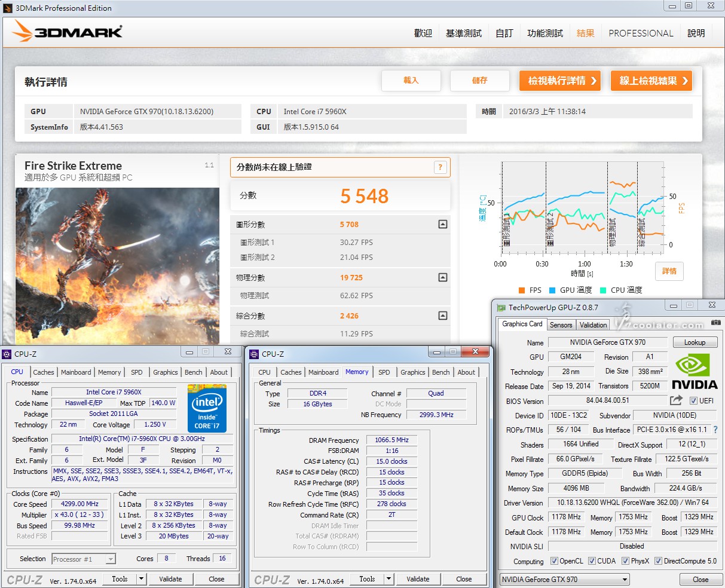Switch to Sensors tab in GPU-Z
Image resolution: width=725 pixels, height=588 pixels.
(561, 325)
